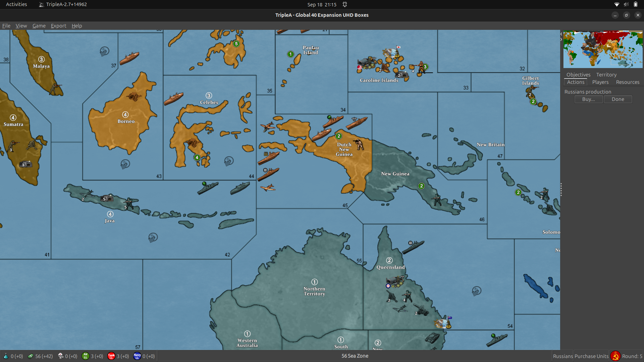Screen dimensions: 644x362
Task: Click the tech flask icon in status bar
Action: click(x=6, y=356)
